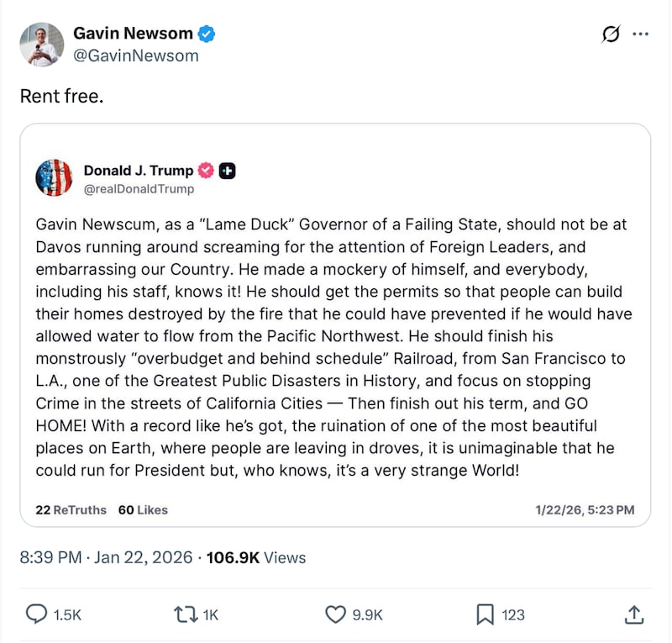Bookmark this post
Viewport: 672px width, 643px height.
click(x=485, y=614)
